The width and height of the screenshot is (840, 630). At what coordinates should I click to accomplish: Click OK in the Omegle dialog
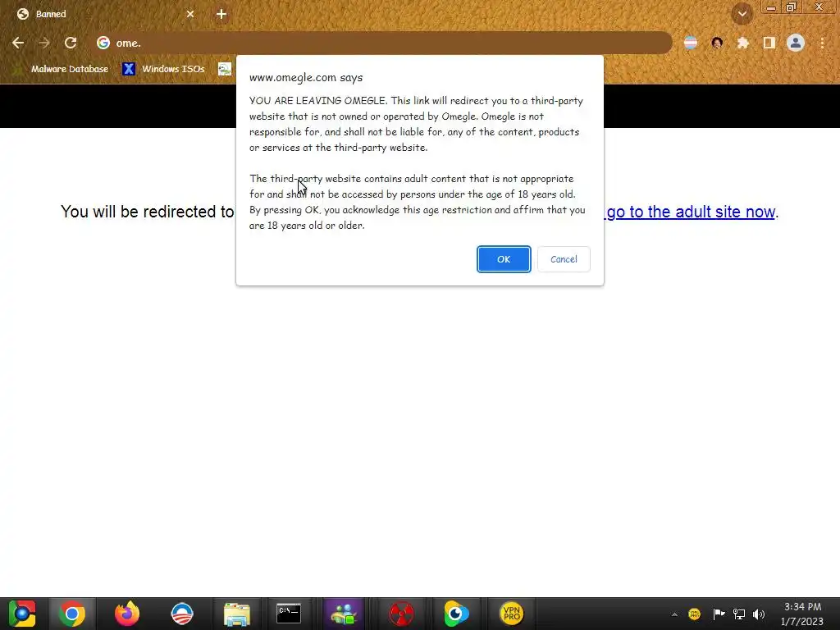[504, 259]
